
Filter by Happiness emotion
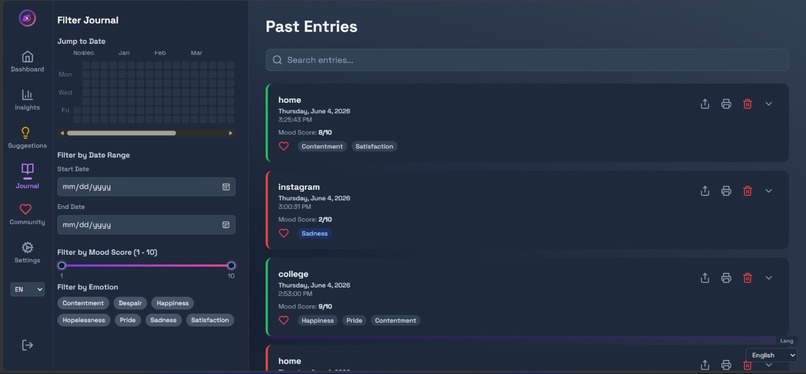coord(173,303)
